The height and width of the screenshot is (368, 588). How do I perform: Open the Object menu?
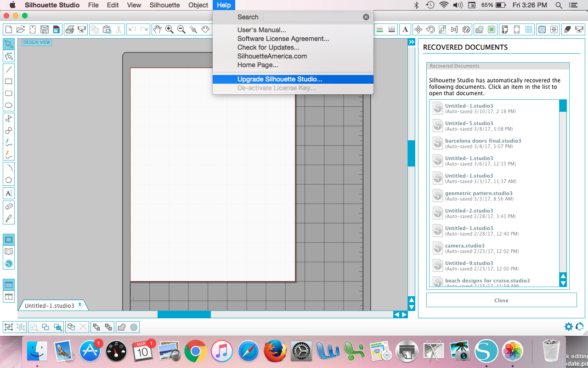coord(198,5)
